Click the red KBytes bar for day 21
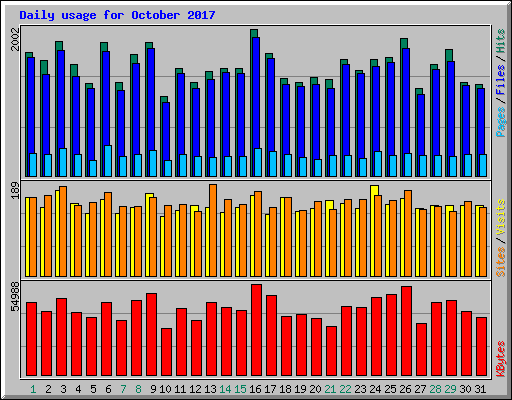Screen dimensions: 512x400 (x=332, y=351)
